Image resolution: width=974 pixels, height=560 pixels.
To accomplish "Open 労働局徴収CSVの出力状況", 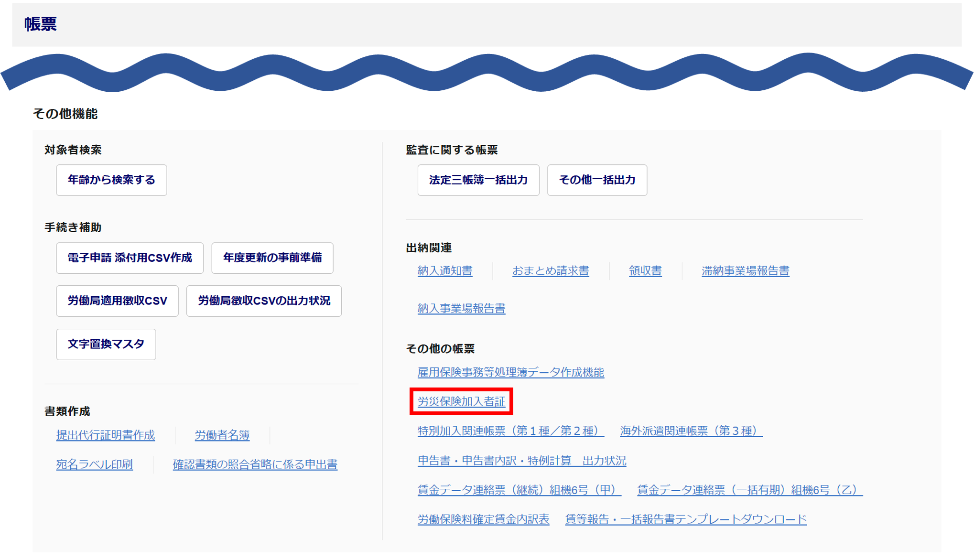I will 264,301.
